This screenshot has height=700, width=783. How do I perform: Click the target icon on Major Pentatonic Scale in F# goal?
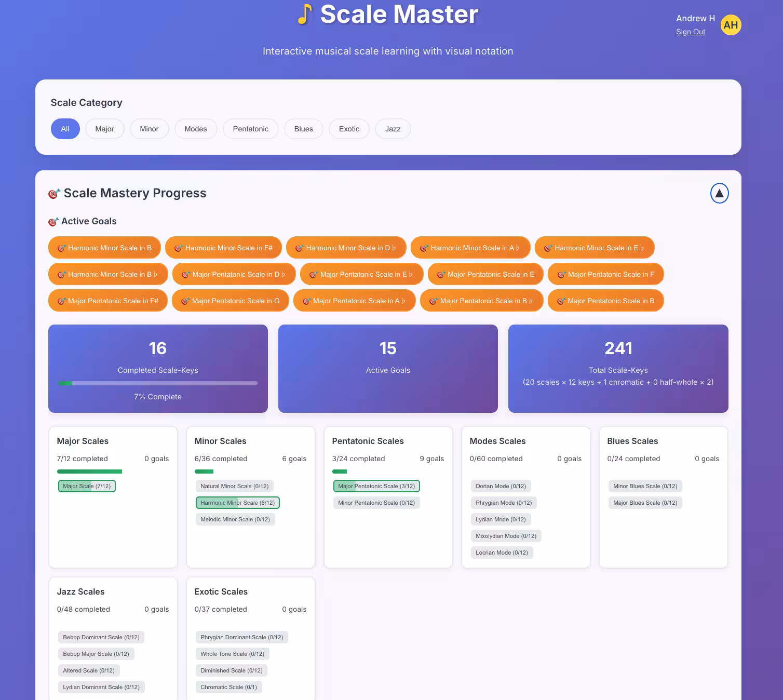(62, 300)
